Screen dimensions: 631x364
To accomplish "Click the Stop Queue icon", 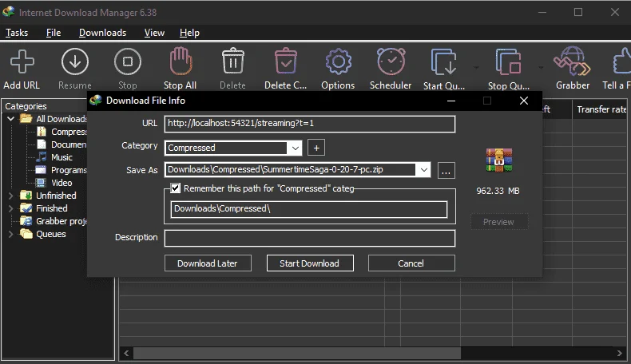I will coord(508,62).
